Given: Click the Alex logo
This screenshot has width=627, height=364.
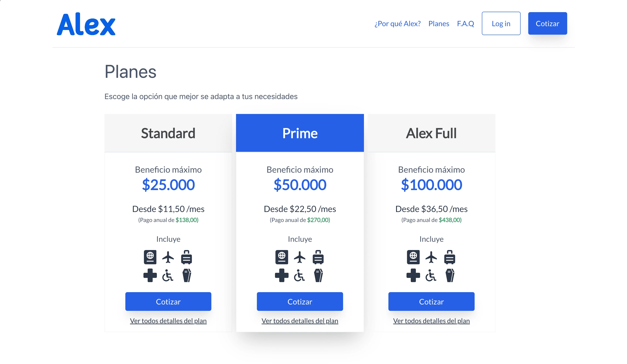Looking at the screenshot, I should coord(86,24).
